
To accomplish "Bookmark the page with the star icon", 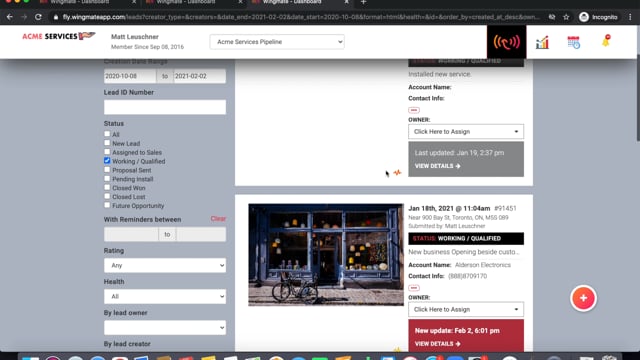I will click(x=566, y=17).
